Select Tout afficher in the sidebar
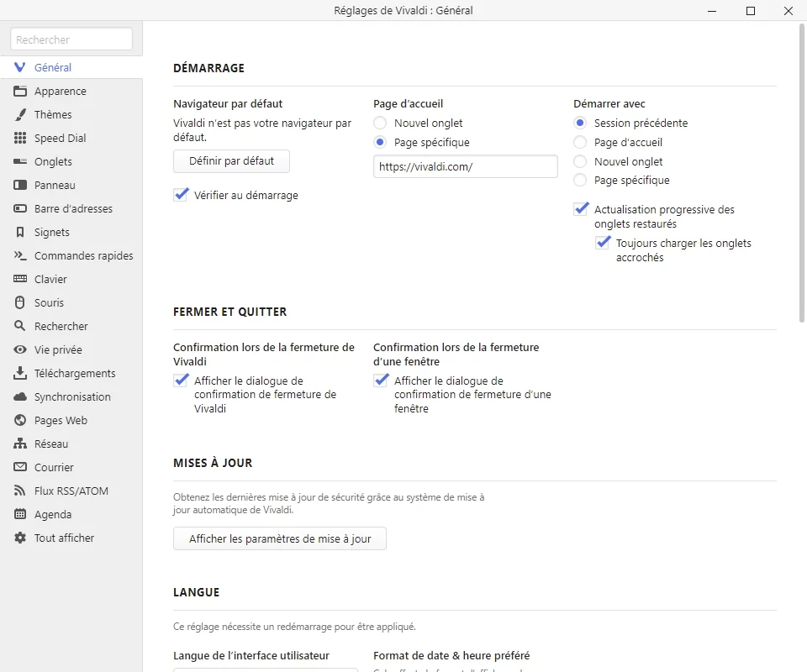This screenshot has height=672, width=807. coord(71,538)
